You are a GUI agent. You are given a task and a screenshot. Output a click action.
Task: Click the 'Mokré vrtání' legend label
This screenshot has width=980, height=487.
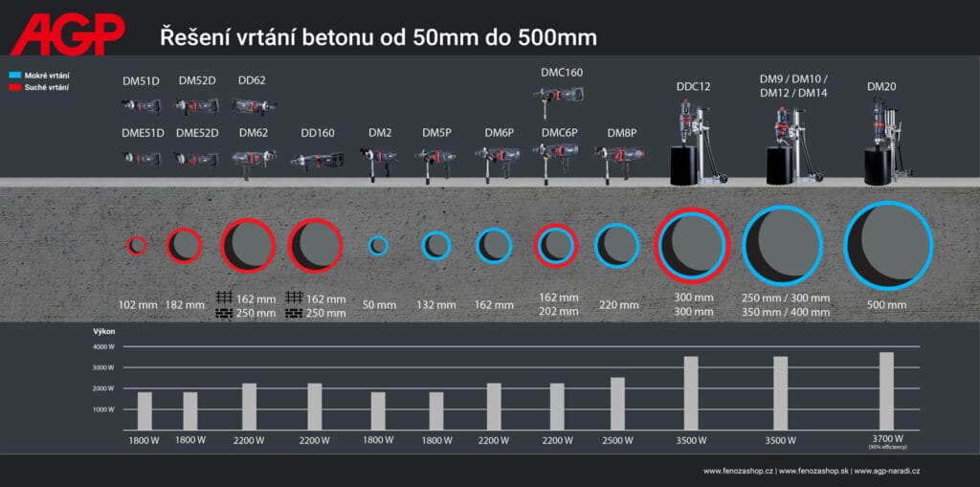(47, 75)
